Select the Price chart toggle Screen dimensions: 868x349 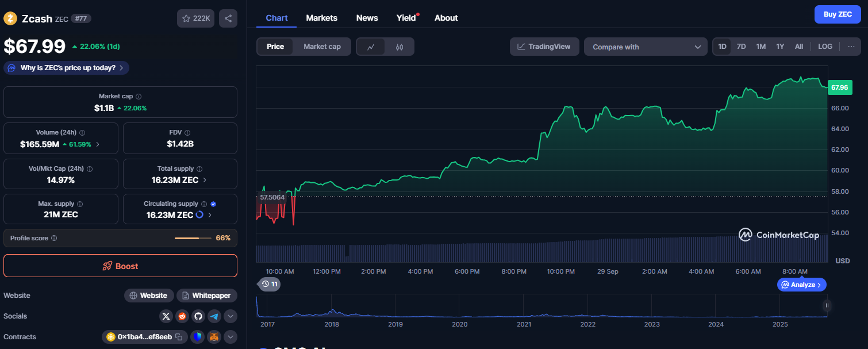click(x=275, y=47)
